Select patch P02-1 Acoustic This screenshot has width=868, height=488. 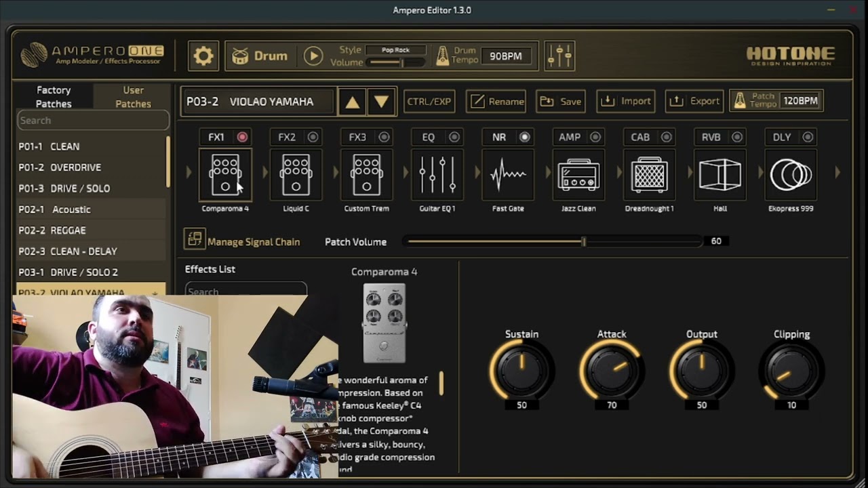91,209
